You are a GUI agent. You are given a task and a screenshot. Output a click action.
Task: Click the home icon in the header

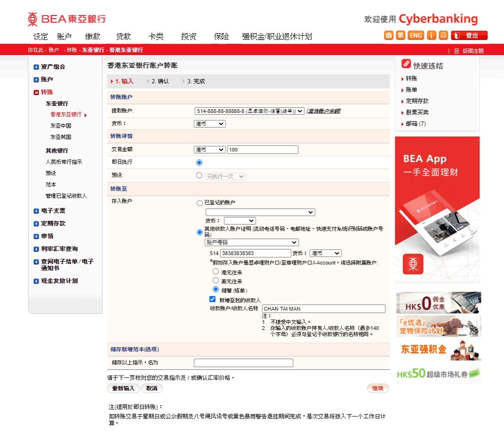(x=389, y=35)
